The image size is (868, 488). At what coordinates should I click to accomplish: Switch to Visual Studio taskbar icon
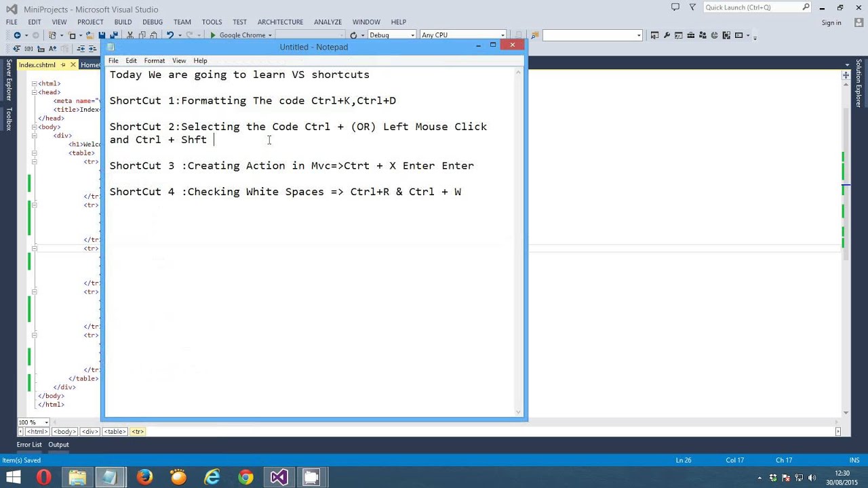pos(279,477)
